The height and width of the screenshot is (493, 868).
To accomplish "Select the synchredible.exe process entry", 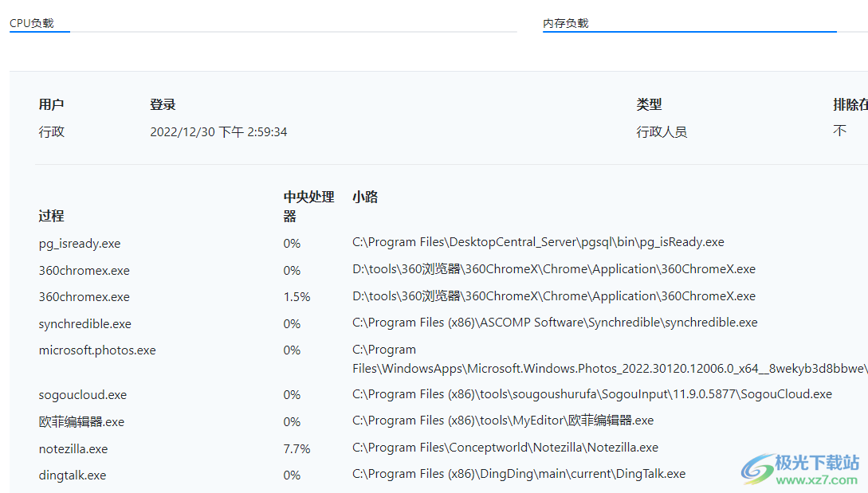I will coord(84,323).
